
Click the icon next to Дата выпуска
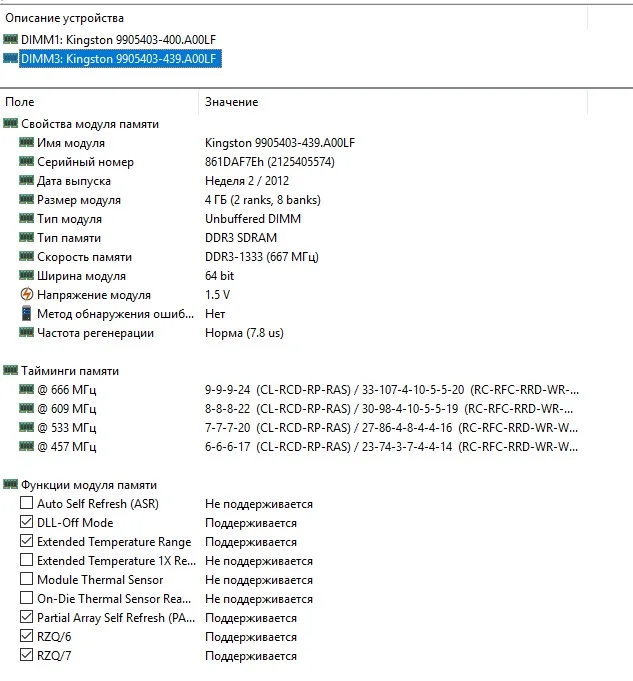(27, 180)
